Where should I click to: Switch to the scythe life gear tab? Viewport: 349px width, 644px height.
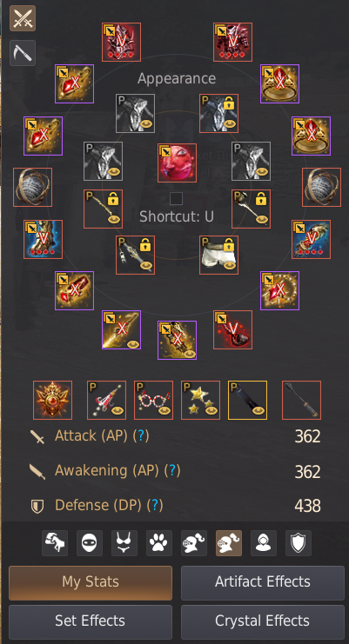point(23,53)
